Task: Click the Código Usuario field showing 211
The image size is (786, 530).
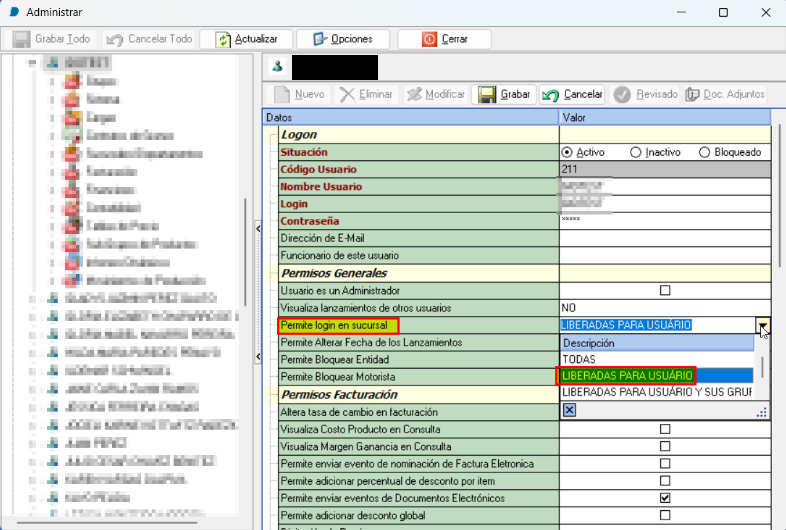Action: (665, 169)
